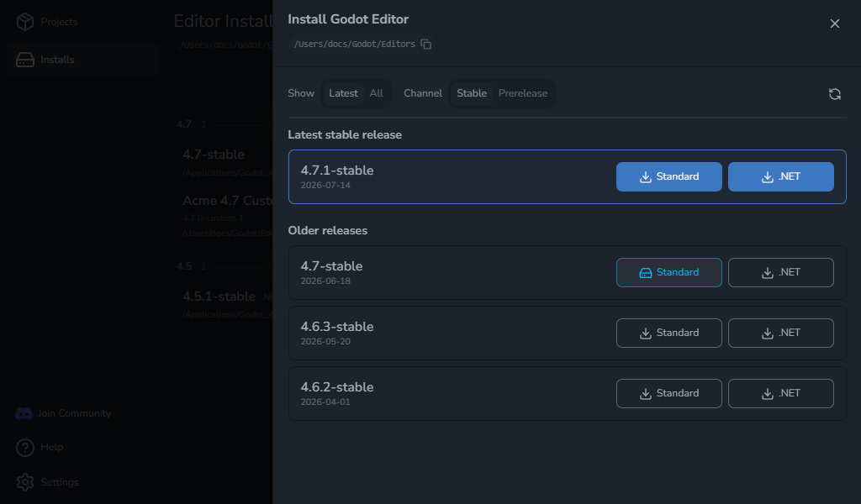861x504 pixels.
Task: Open Installs in the sidebar
Action: click(x=82, y=60)
